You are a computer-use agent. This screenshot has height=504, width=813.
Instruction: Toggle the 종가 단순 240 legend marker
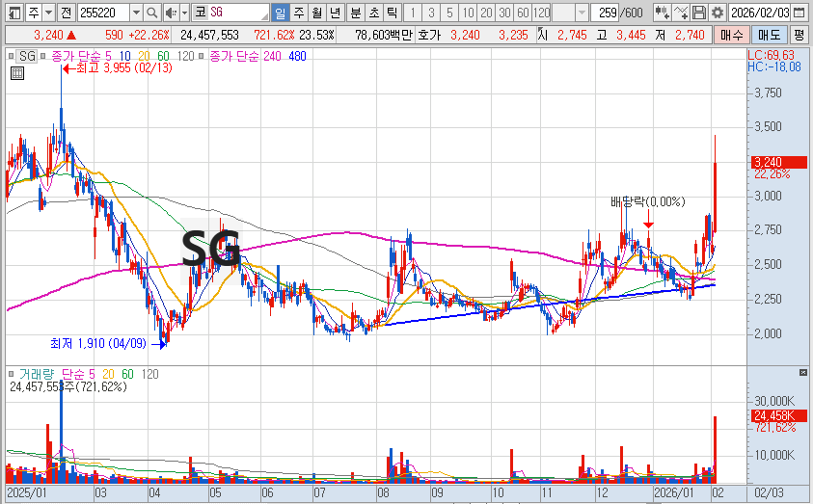202,56
